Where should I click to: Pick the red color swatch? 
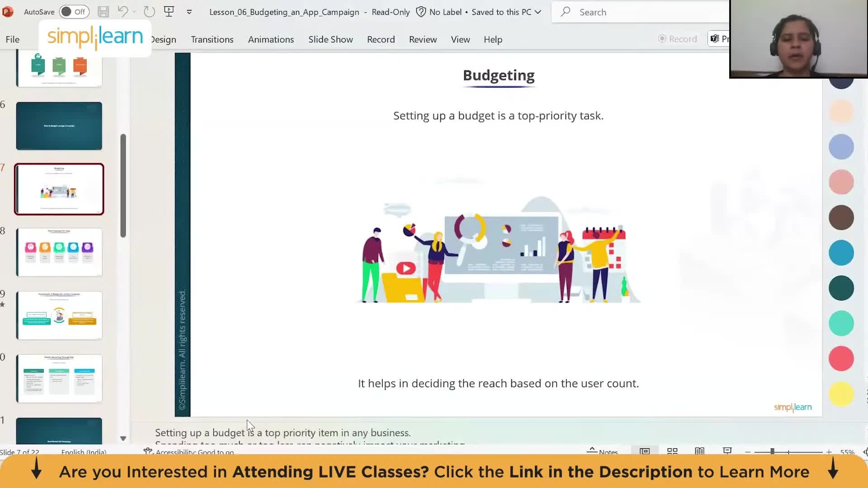pyautogui.click(x=841, y=358)
